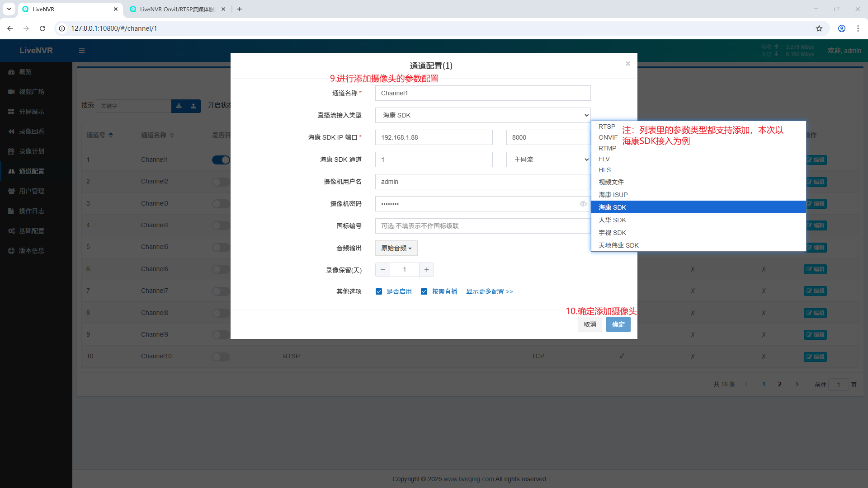Open 录像回看 sidebar item
Screen dimensions: 868x488
click(31, 131)
